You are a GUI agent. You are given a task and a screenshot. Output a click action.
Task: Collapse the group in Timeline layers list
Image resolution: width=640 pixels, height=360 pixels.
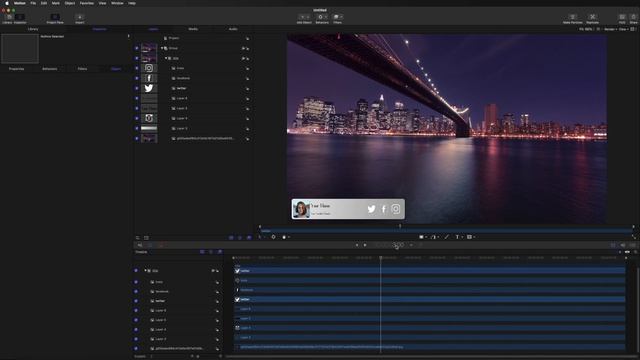(145, 271)
